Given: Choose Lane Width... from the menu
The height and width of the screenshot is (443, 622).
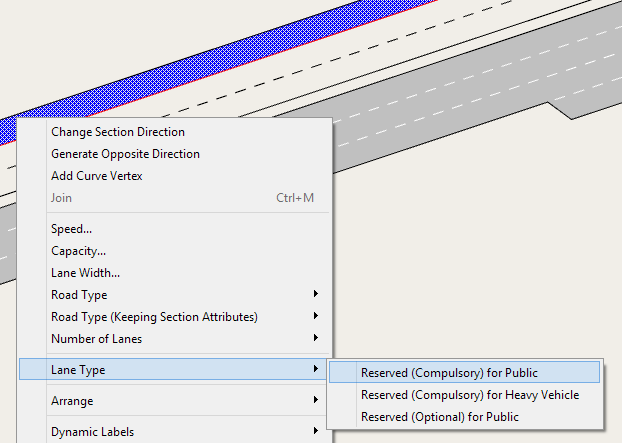Looking at the screenshot, I should (x=85, y=273).
